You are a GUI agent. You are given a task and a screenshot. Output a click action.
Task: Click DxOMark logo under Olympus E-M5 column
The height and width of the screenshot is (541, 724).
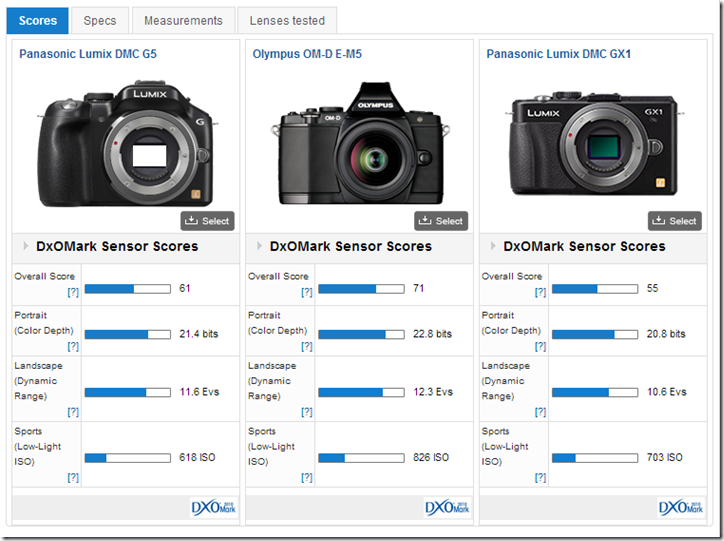tap(447, 508)
